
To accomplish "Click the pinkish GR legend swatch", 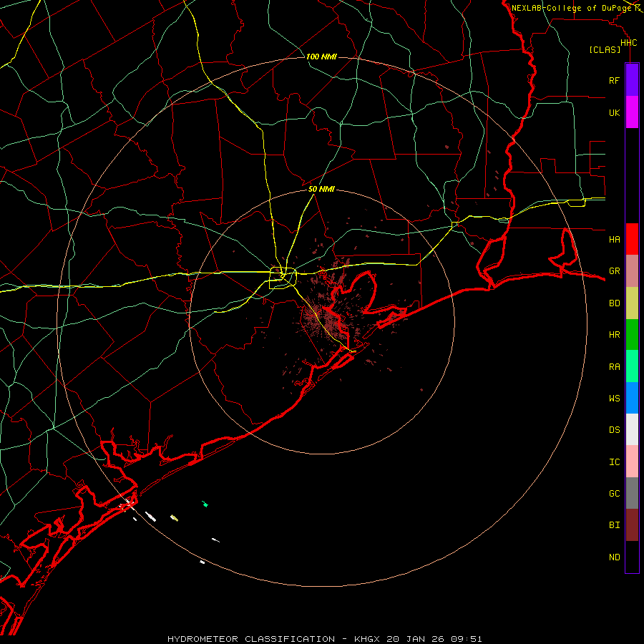I will (x=632, y=271).
